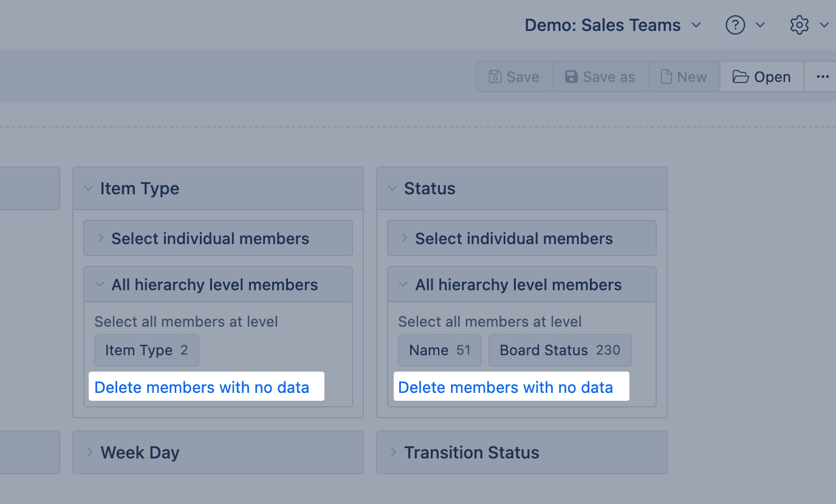Click the Save as button
This screenshot has height=504, width=836.
(x=600, y=77)
